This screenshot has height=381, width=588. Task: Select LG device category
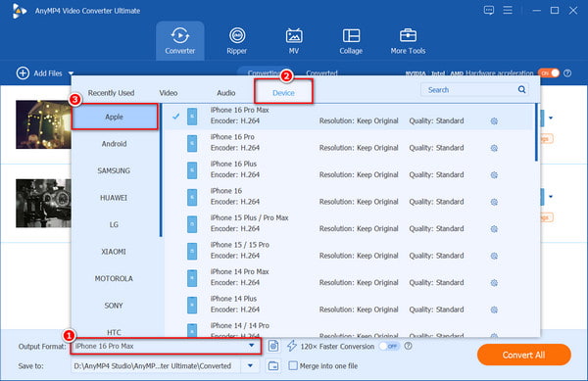coord(115,224)
